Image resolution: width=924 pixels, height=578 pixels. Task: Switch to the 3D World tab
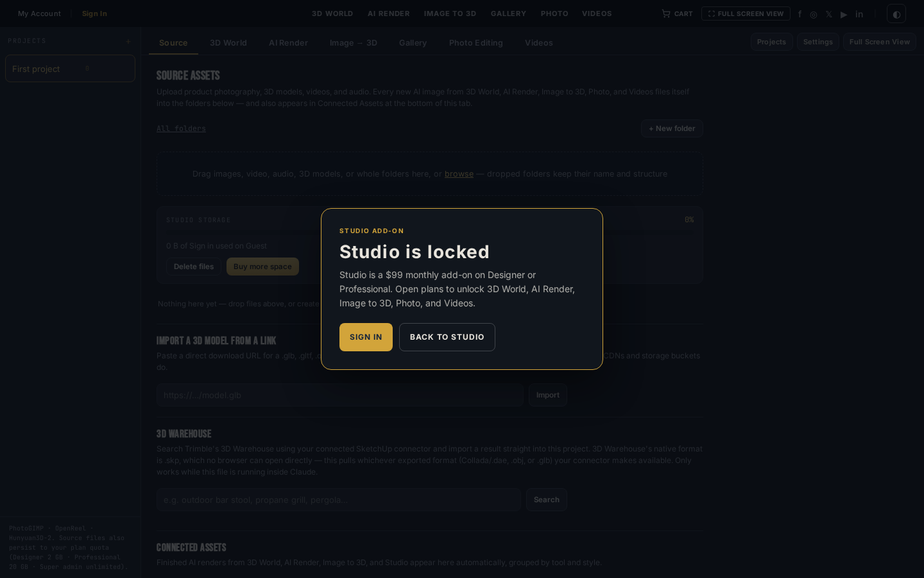point(228,43)
